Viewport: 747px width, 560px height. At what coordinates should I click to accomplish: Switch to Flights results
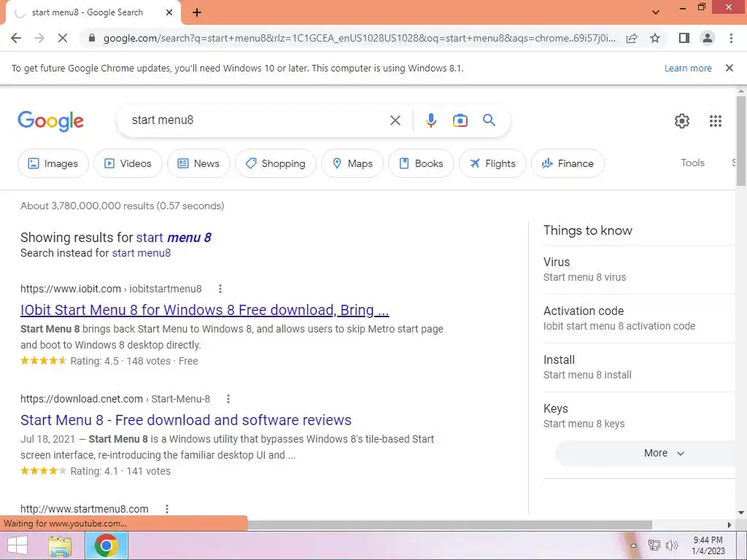pyautogui.click(x=492, y=163)
